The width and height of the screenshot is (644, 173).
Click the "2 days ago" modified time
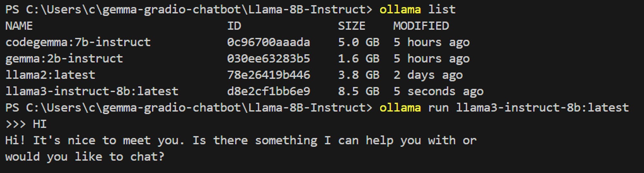428,75
